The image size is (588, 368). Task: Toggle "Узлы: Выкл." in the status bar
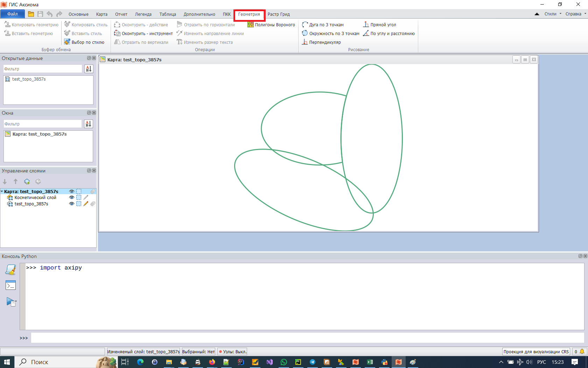click(232, 351)
